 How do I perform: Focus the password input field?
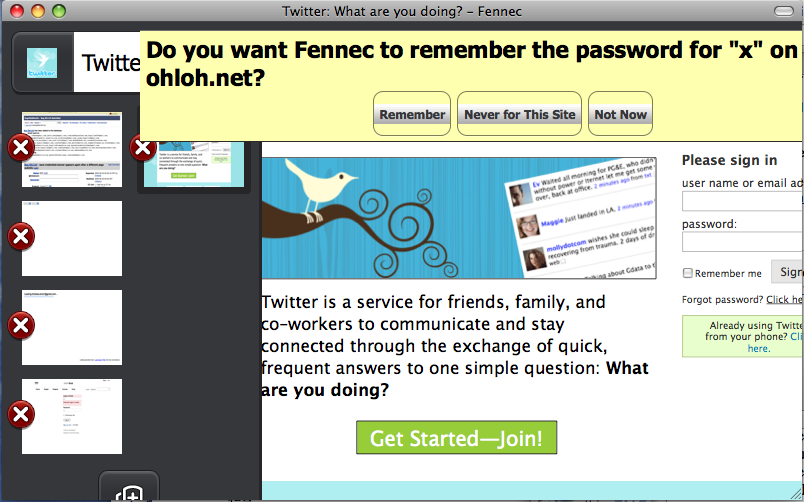[x=742, y=242]
